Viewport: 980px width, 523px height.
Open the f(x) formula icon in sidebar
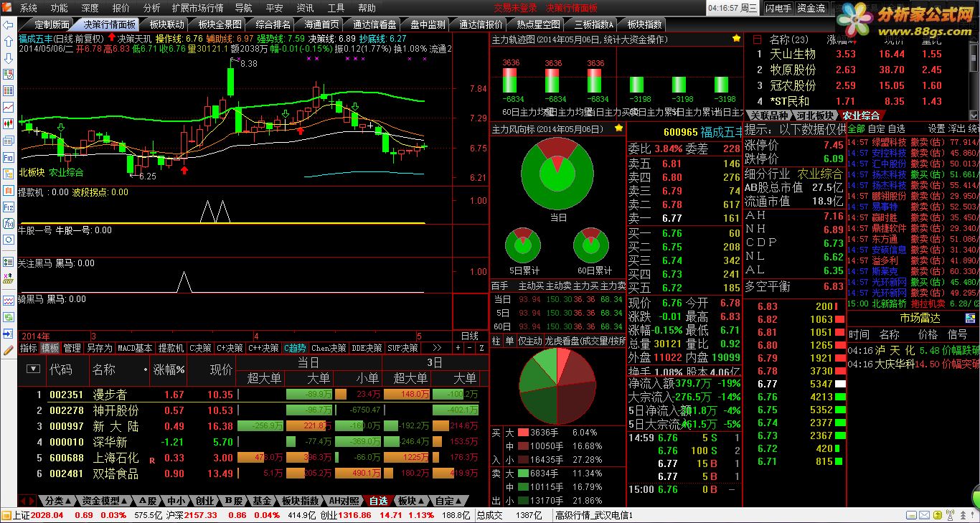(x=8, y=223)
